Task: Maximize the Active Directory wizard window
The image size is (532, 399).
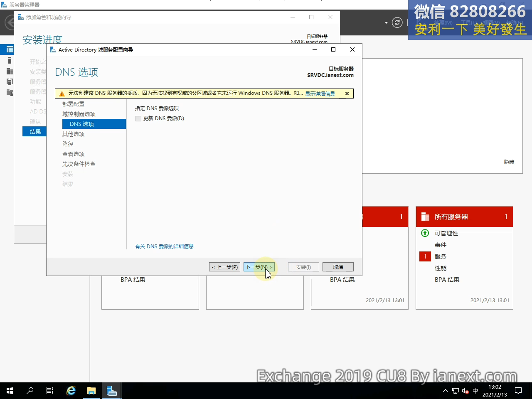Action: 333,49
